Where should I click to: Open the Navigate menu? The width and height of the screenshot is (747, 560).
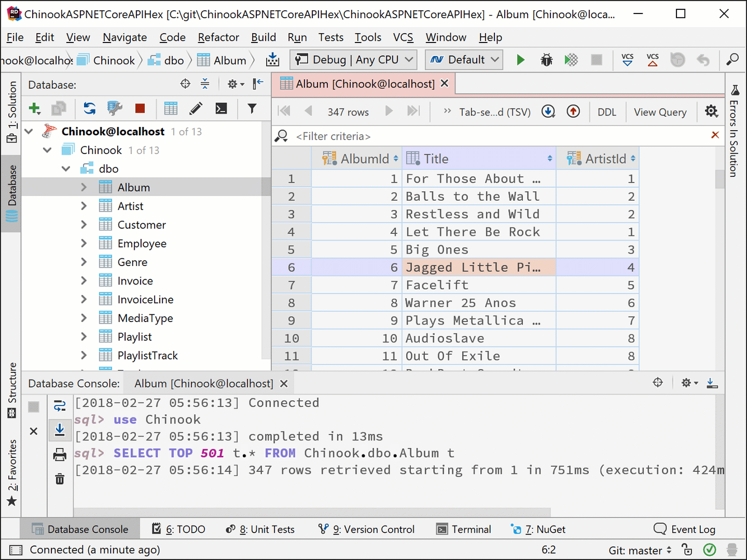coord(125,37)
